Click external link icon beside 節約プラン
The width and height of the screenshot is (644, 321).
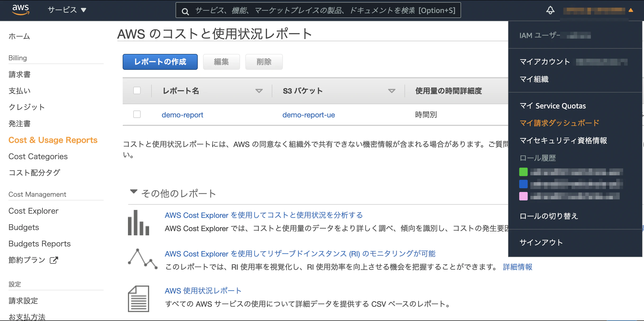click(x=54, y=260)
